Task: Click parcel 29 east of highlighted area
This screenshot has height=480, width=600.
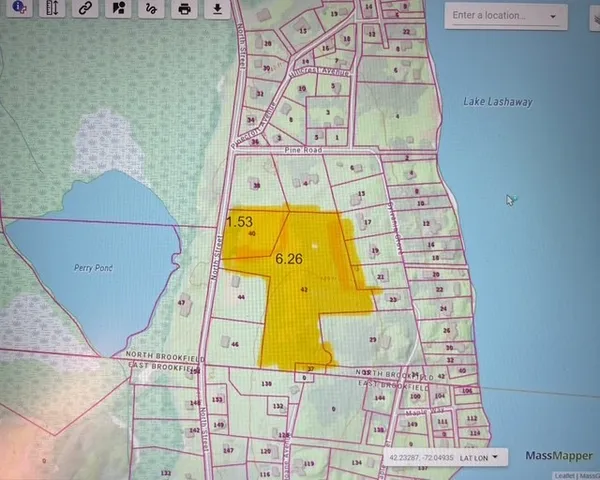Action: coord(370,340)
